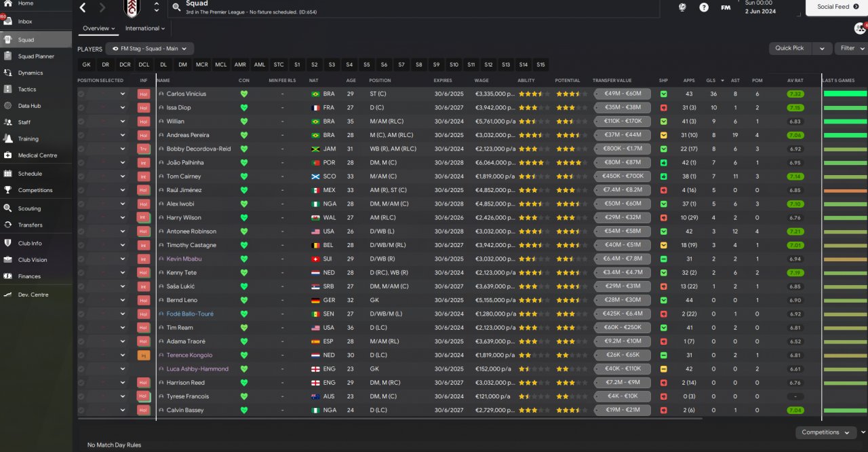Click Carlos Vinicius €49M - €60M value pill

[x=623, y=94]
